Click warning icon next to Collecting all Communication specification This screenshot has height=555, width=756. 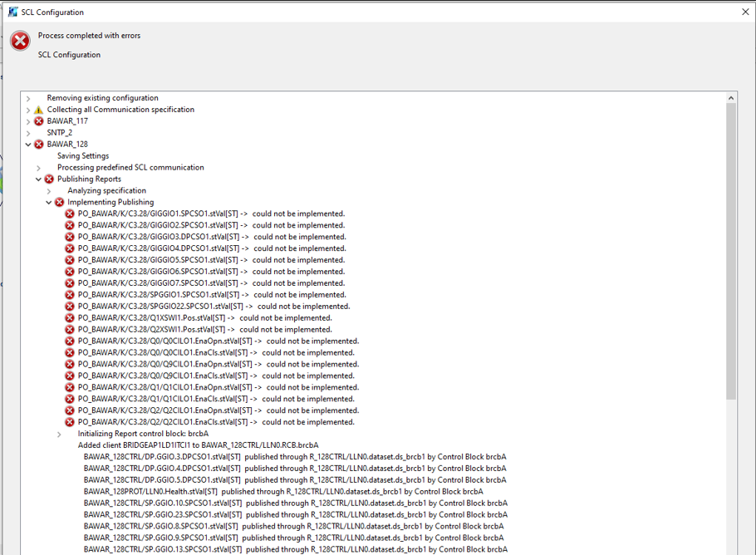[x=38, y=110]
